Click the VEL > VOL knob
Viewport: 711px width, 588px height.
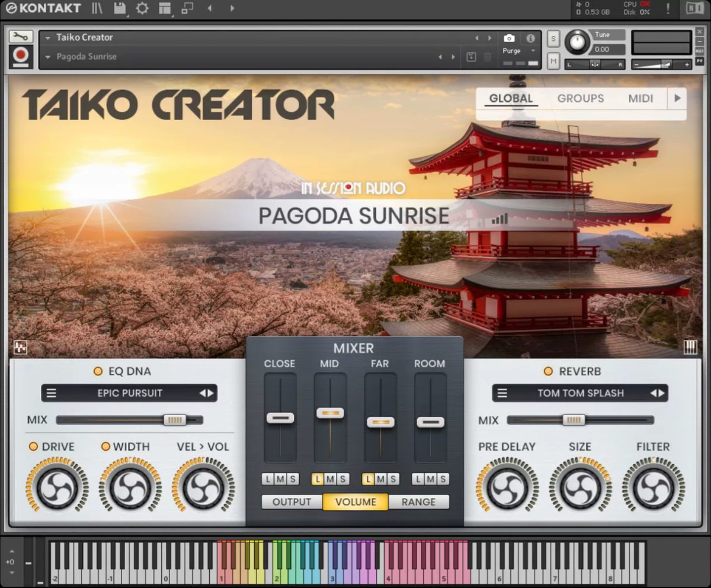pyautogui.click(x=203, y=489)
